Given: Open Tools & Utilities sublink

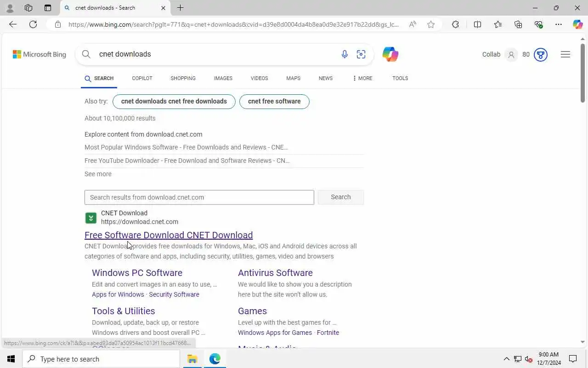Looking at the screenshot, I should [123, 311].
